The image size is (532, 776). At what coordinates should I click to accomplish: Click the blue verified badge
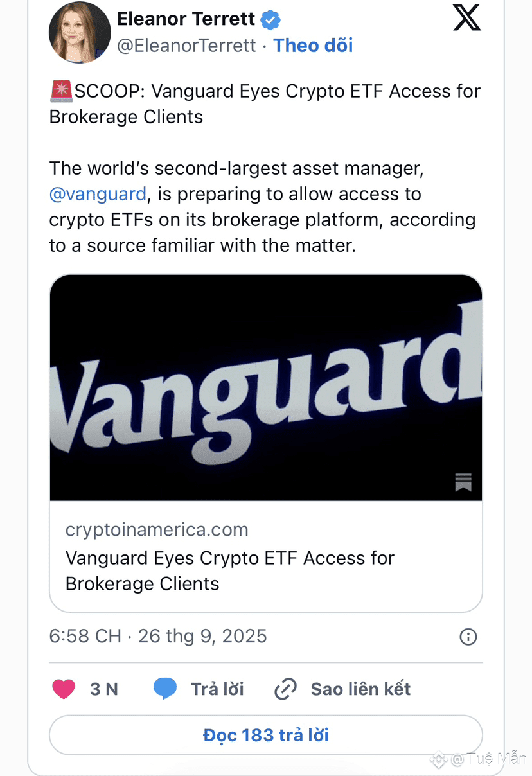(x=270, y=20)
